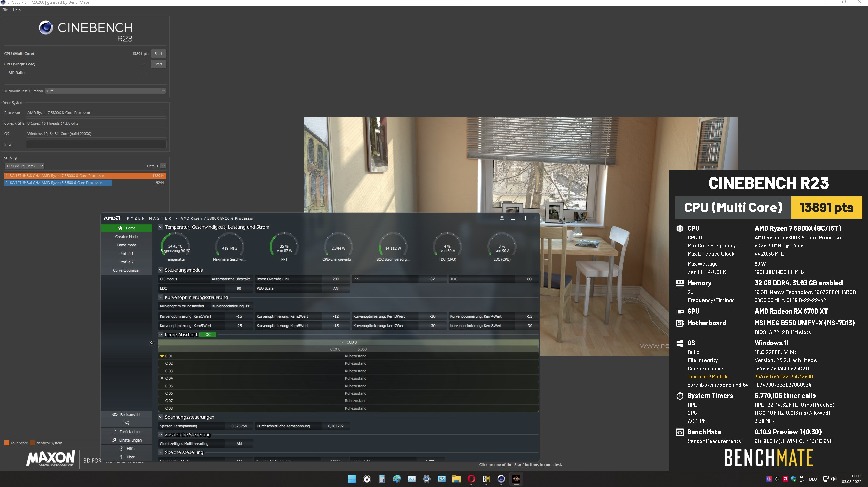
Task: Toggle the green OC badge in Kerne-Abschnitt
Action: pyautogui.click(x=208, y=335)
